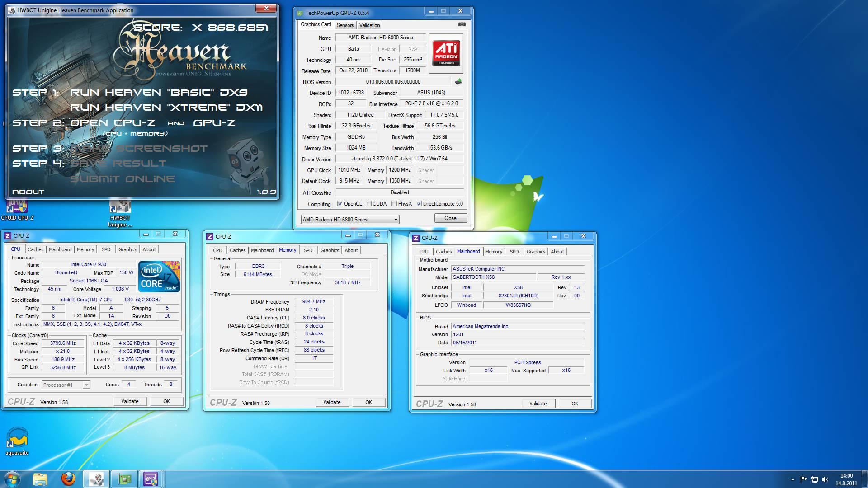Open Mainboard tab in the CPU-Z Memory window
Viewport: 868px width, 488px height.
click(x=262, y=250)
